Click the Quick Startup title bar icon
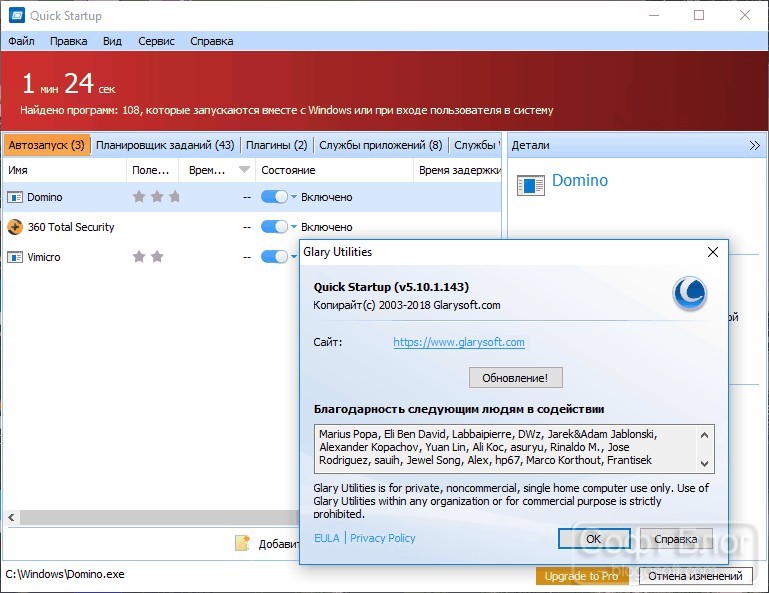 [x=16, y=15]
